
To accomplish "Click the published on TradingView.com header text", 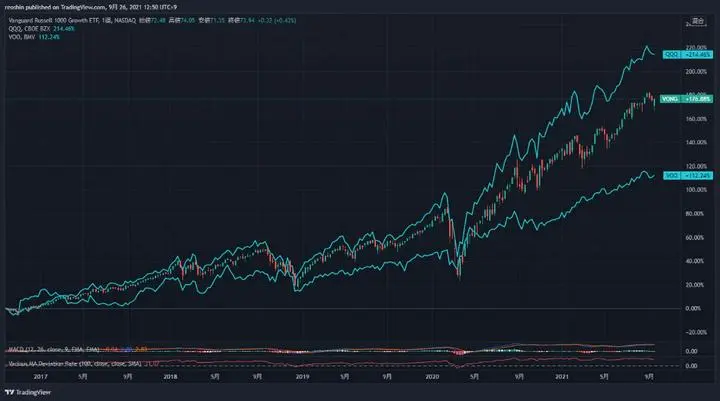I will [90, 7].
